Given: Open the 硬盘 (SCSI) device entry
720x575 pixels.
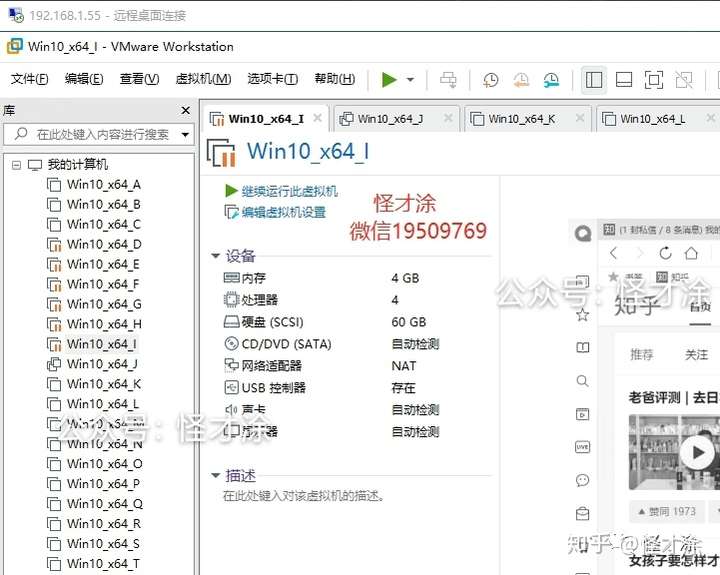Looking at the screenshot, I should pyautogui.click(x=272, y=322).
